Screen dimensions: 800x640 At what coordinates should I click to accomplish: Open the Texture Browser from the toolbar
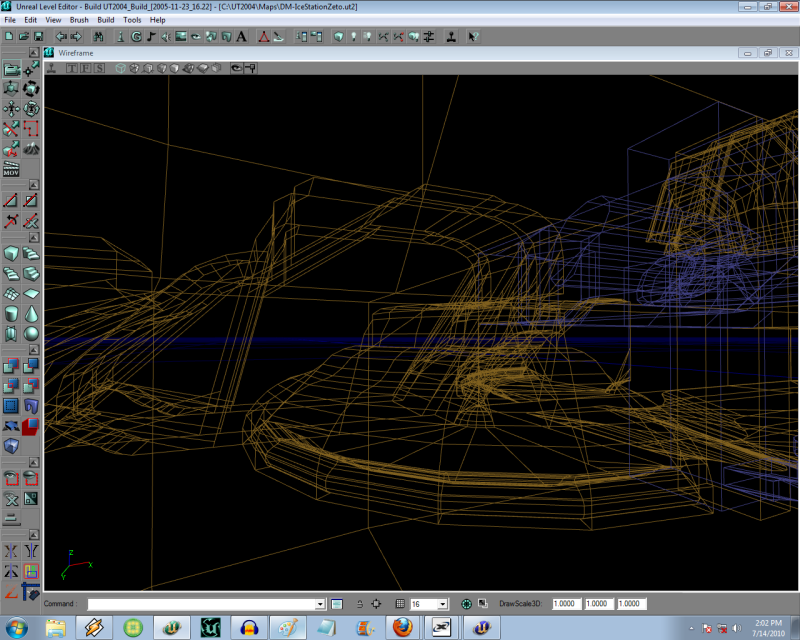pos(181,37)
